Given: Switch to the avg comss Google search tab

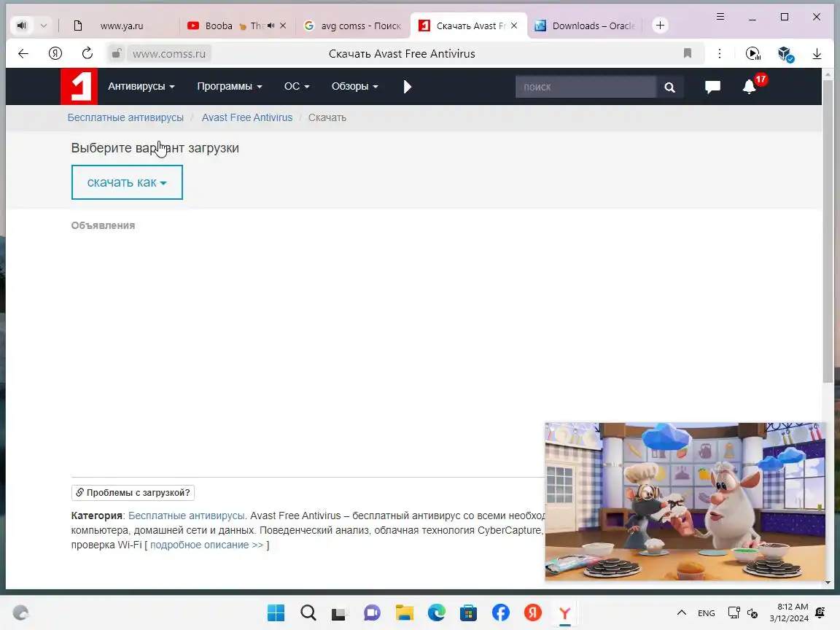Looking at the screenshot, I should pos(352,26).
